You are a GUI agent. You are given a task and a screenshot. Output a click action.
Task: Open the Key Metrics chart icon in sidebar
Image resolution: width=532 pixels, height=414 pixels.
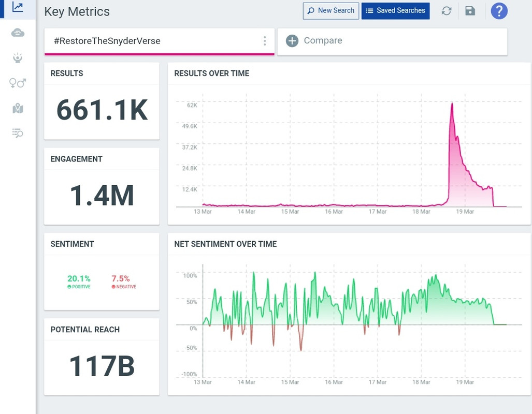coord(18,7)
